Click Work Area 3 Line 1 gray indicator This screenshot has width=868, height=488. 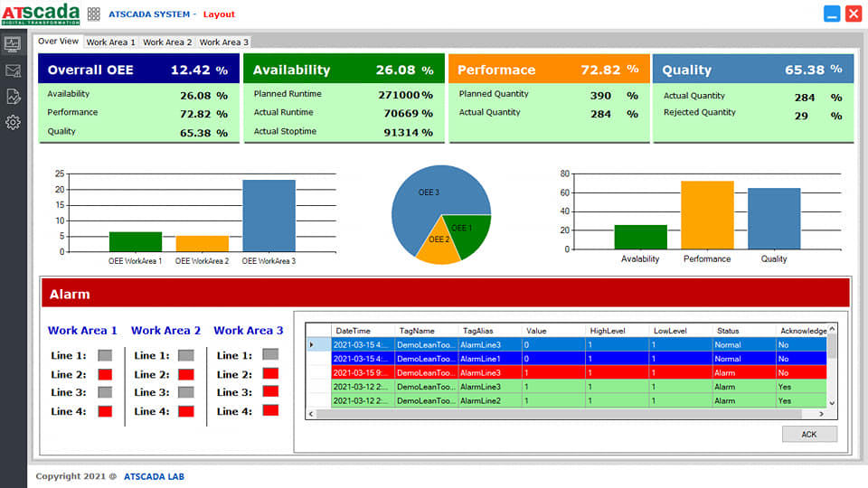(x=270, y=355)
